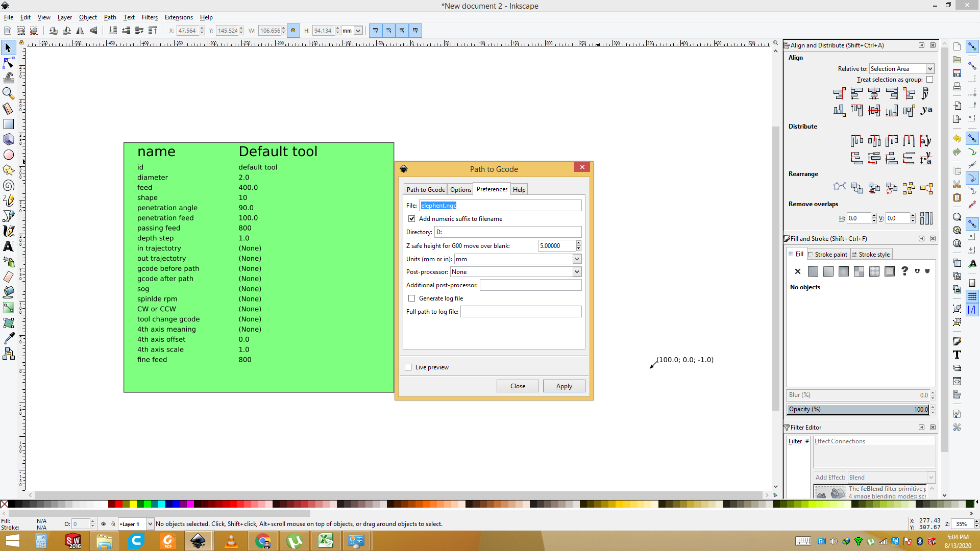980x551 pixels.
Task: Select the Spiral tool
Action: 9,185
